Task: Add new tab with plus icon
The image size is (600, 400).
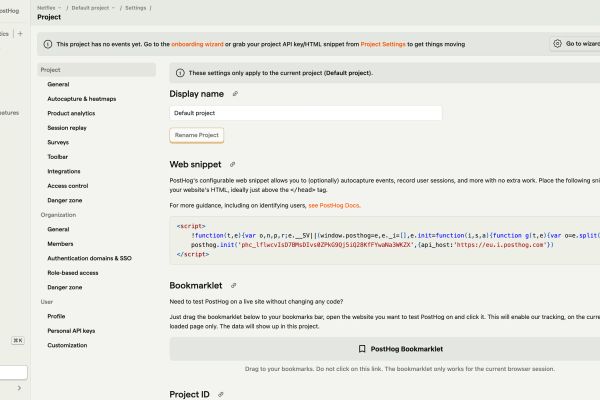Action: [20, 34]
